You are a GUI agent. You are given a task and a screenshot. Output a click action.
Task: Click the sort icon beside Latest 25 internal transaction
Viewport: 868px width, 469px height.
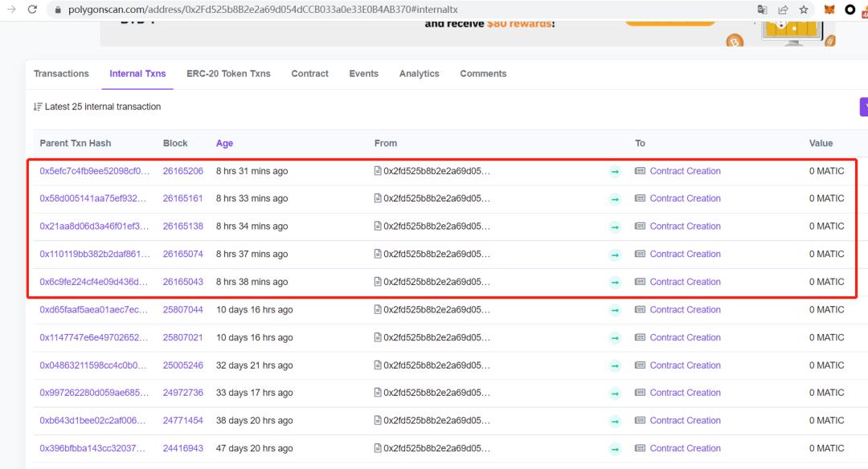pyautogui.click(x=38, y=107)
